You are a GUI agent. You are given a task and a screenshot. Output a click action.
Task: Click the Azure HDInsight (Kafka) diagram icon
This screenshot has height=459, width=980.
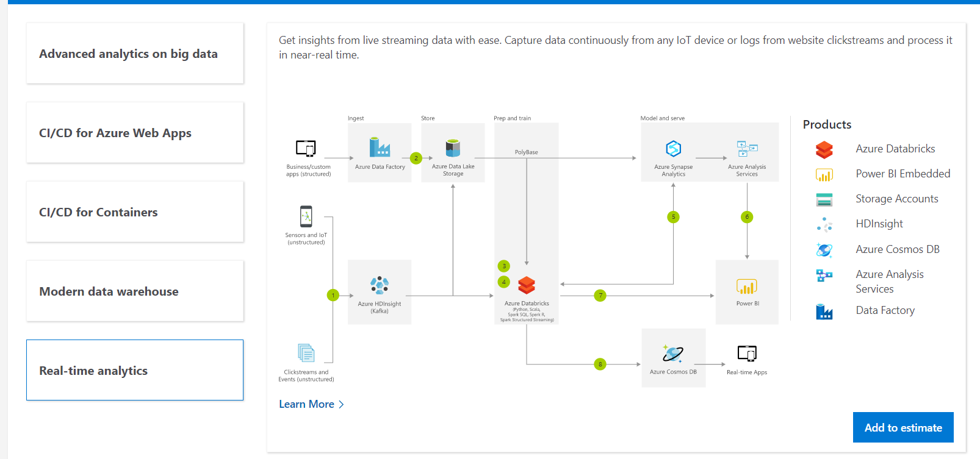[x=380, y=285]
